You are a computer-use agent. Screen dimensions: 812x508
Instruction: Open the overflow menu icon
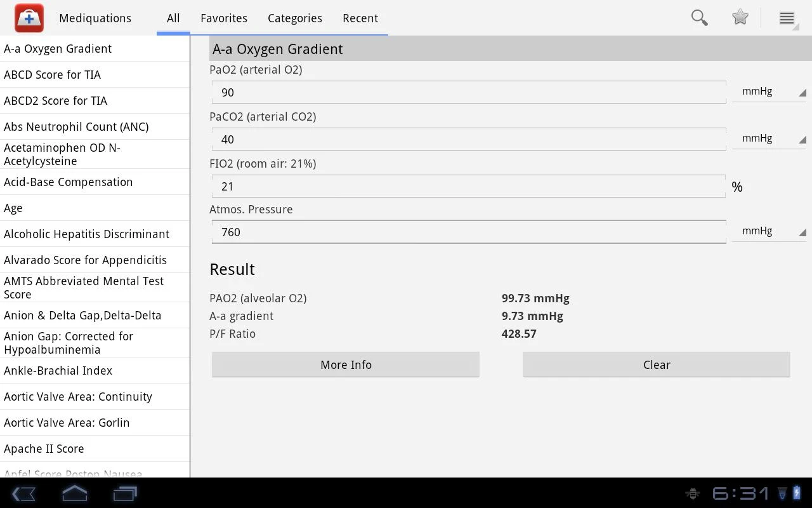coord(787,18)
